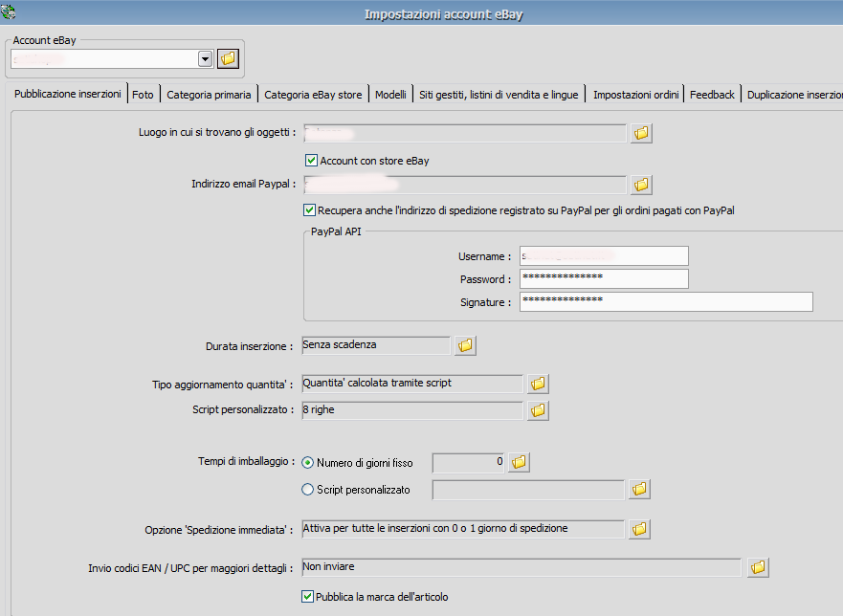Viewport: 843px width, 616px height.
Task: Browse folder for Luogo in cui si trovano gli oggetti
Action: 641,133
